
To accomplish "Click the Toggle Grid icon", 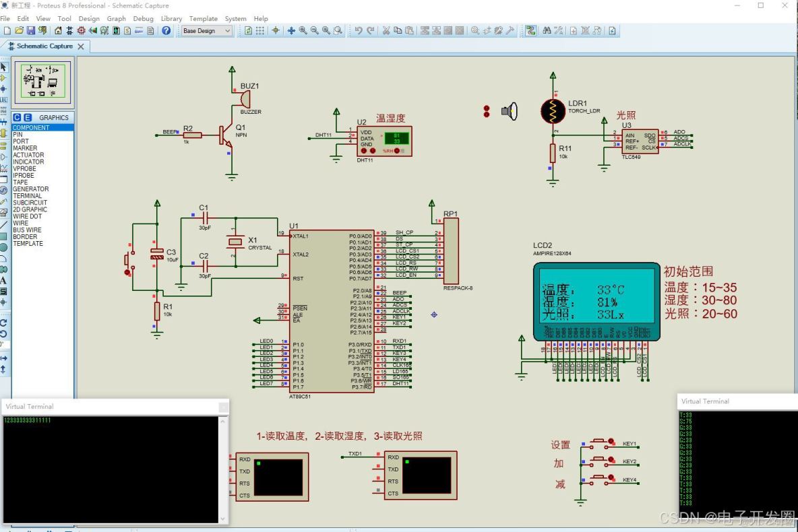I will tap(260, 31).
